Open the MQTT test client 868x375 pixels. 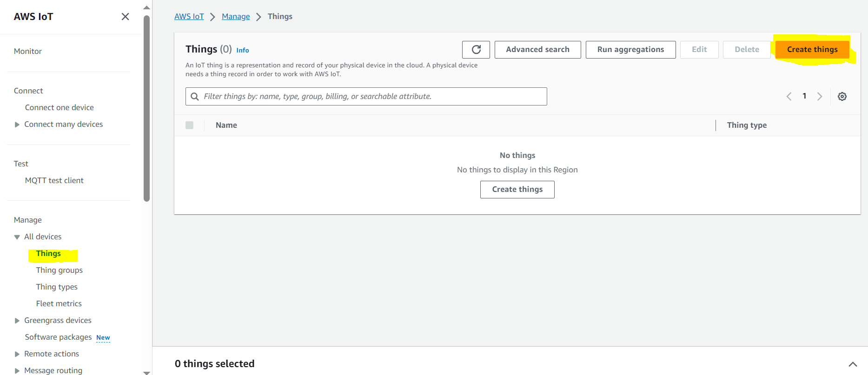(x=54, y=180)
